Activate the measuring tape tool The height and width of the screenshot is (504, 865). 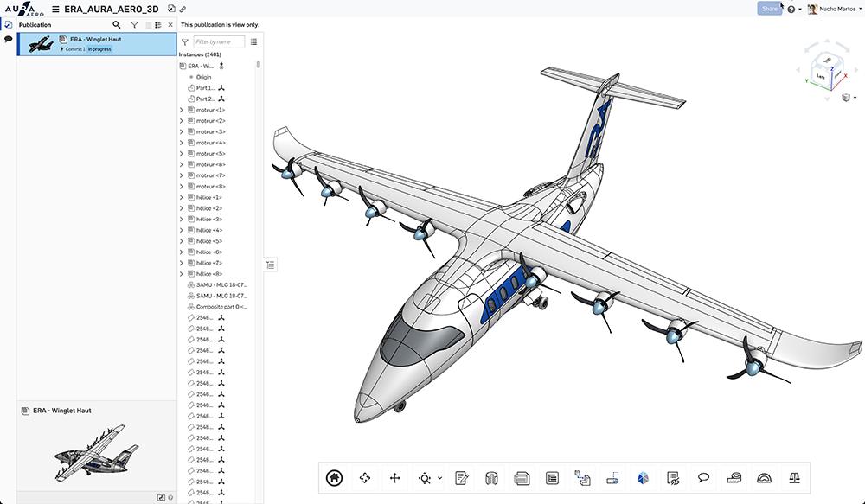(734, 477)
